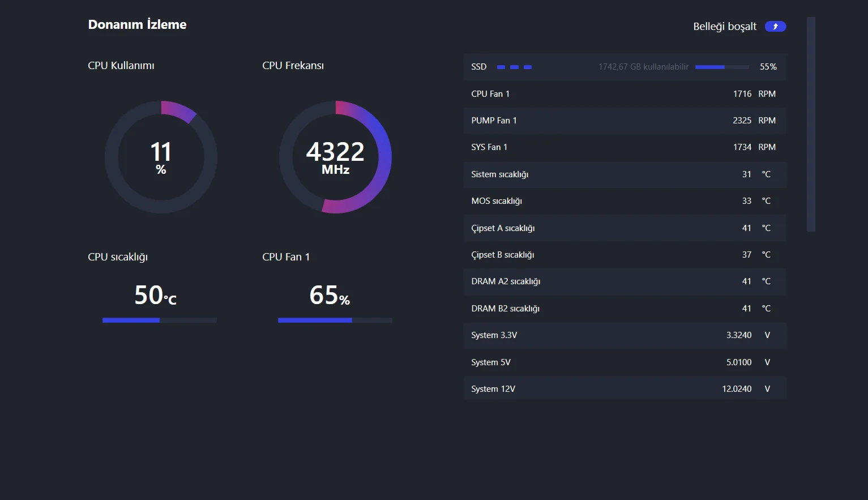Select the PUMP Fan 1 row

pyautogui.click(x=624, y=121)
